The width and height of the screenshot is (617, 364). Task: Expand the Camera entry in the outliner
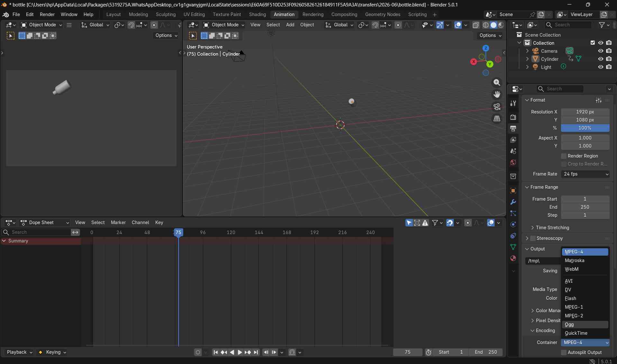[x=528, y=51]
